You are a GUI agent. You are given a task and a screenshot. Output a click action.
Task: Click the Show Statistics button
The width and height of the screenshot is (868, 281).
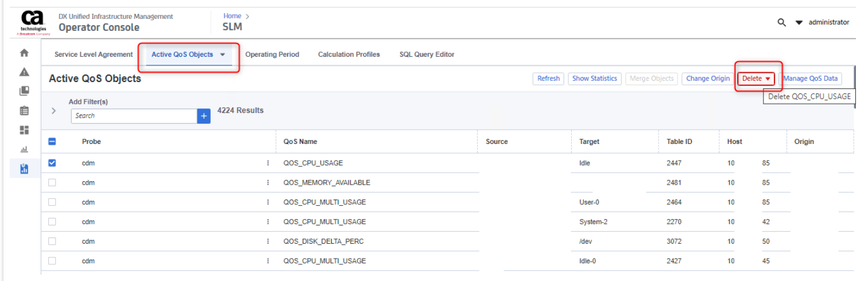coord(595,79)
